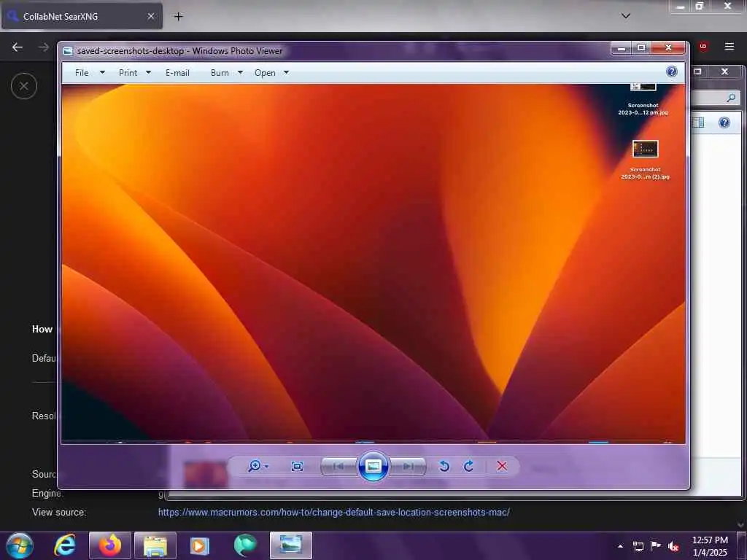This screenshot has width=747, height=560.
Task: Go to the next photo
Action: pyautogui.click(x=408, y=466)
